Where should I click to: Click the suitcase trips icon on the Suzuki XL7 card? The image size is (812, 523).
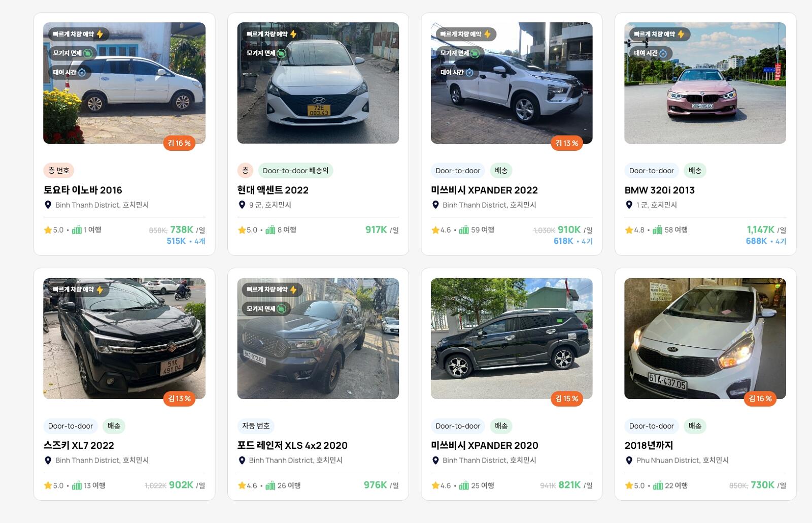[x=77, y=486]
